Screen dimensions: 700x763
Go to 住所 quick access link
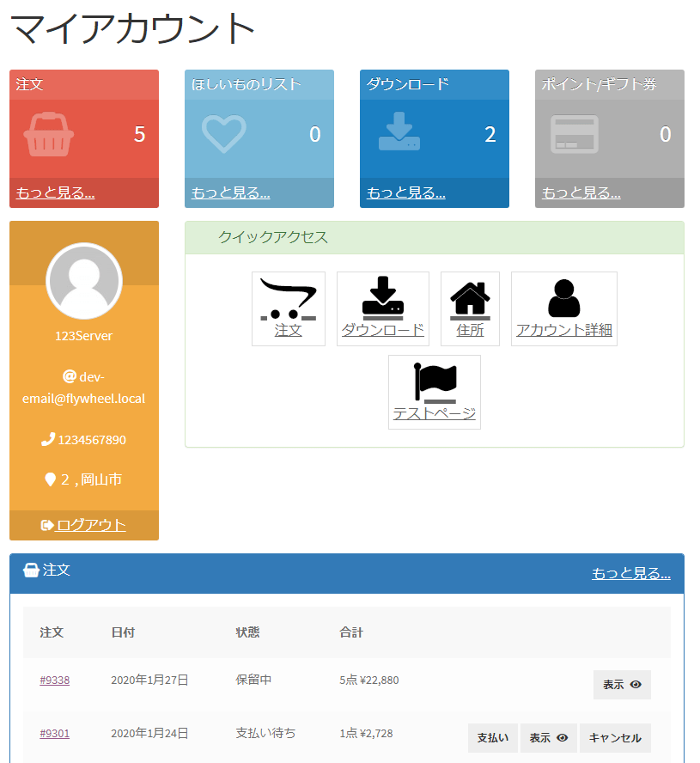tap(470, 330)
